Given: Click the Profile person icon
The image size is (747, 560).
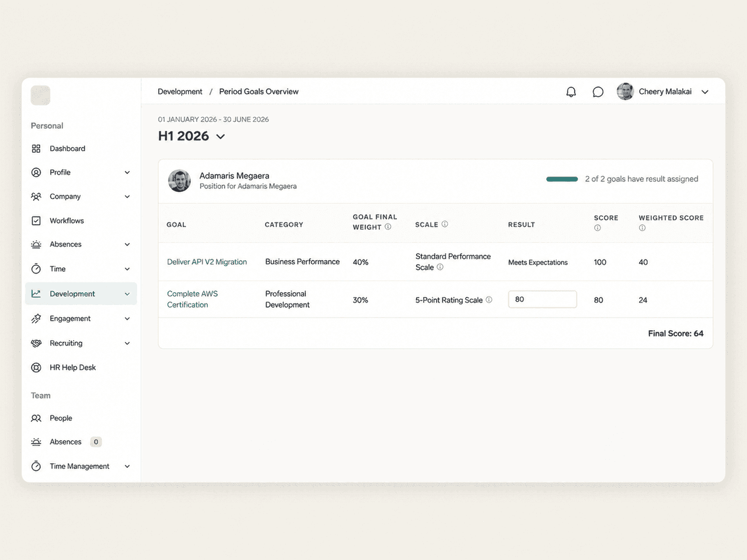Looking at the screenshot, I should (36, 173).
